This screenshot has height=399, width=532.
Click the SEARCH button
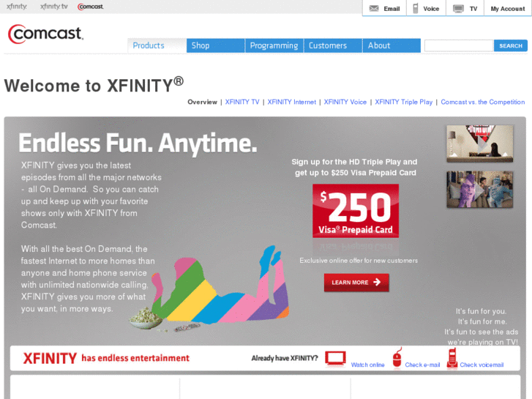click(511, 45)
